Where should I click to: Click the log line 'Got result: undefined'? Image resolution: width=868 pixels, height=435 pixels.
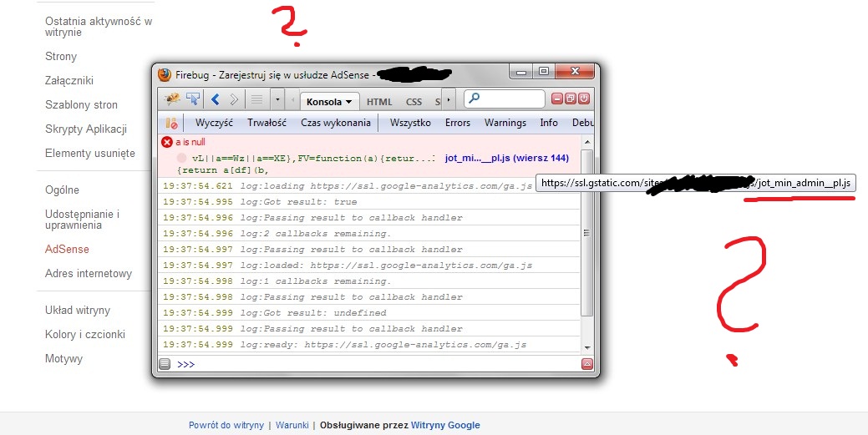(313, 313)
